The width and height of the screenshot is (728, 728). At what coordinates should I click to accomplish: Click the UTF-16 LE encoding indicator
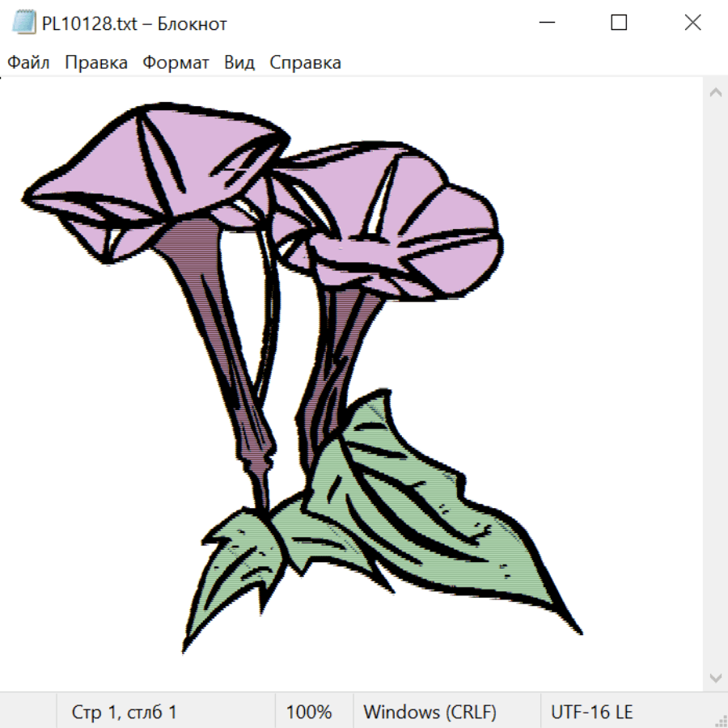click(x=591, y=712)
